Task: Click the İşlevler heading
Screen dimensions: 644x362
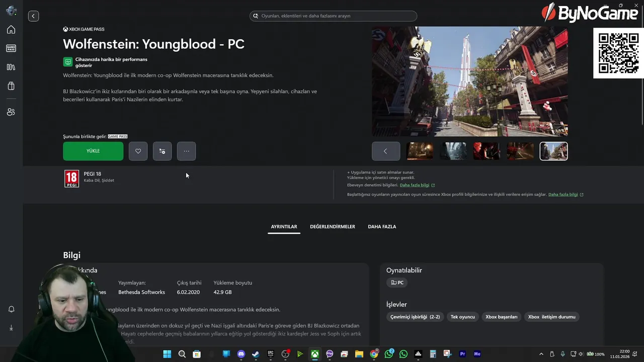Action: click(x=396, y=305)
